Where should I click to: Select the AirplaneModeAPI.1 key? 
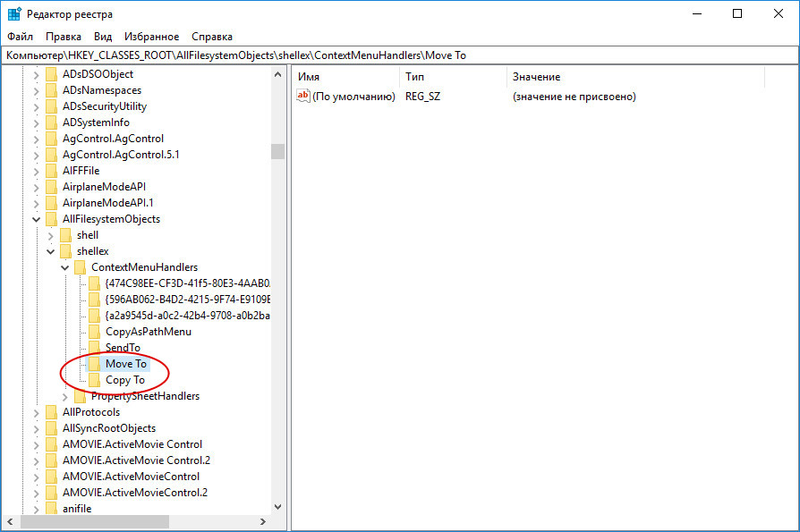click(108, 203)
